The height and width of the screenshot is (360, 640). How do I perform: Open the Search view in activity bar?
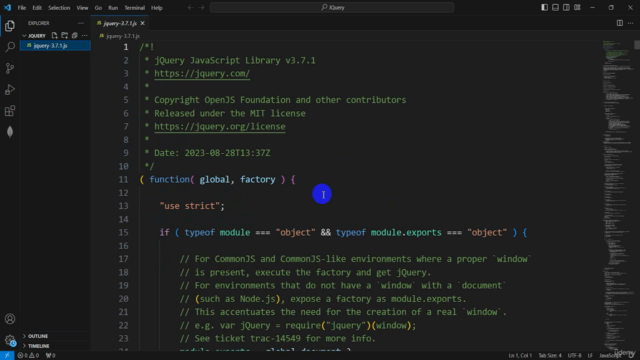click(x=10, y=47)
